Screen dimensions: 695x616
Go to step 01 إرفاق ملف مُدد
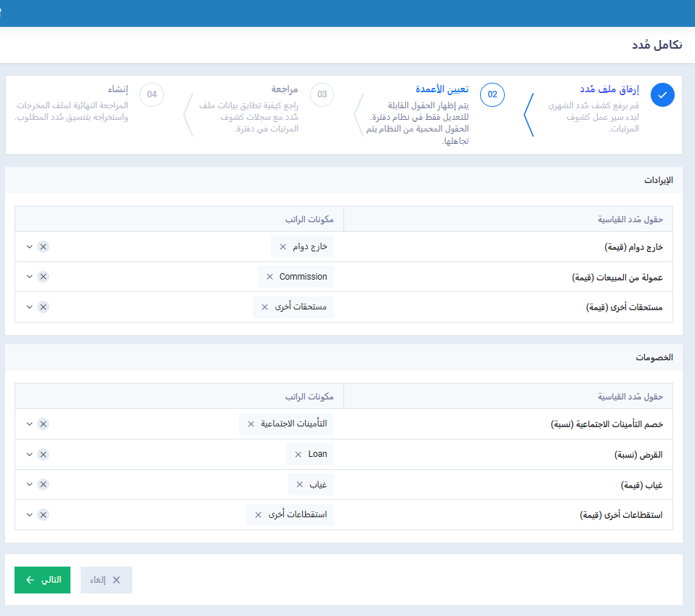click(609, 89)
